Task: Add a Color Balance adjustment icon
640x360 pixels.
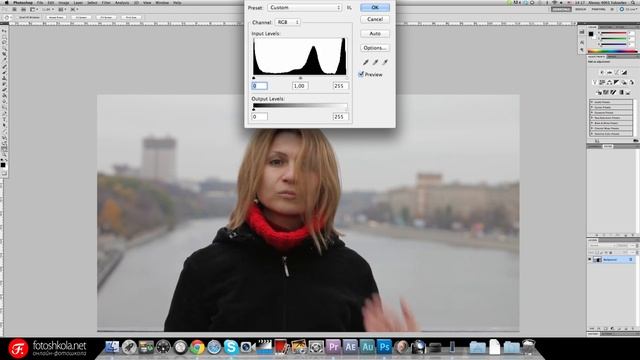Action: coord(609,82)
